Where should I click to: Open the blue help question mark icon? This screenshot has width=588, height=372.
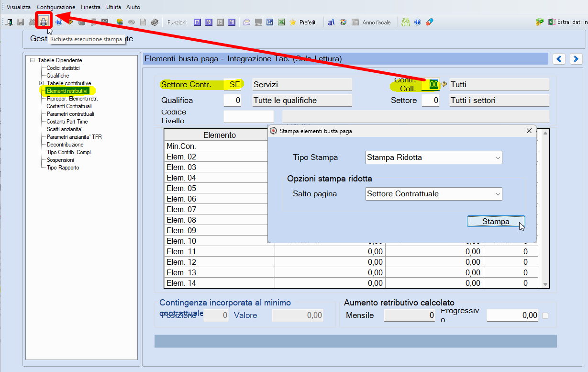point(59,22)
